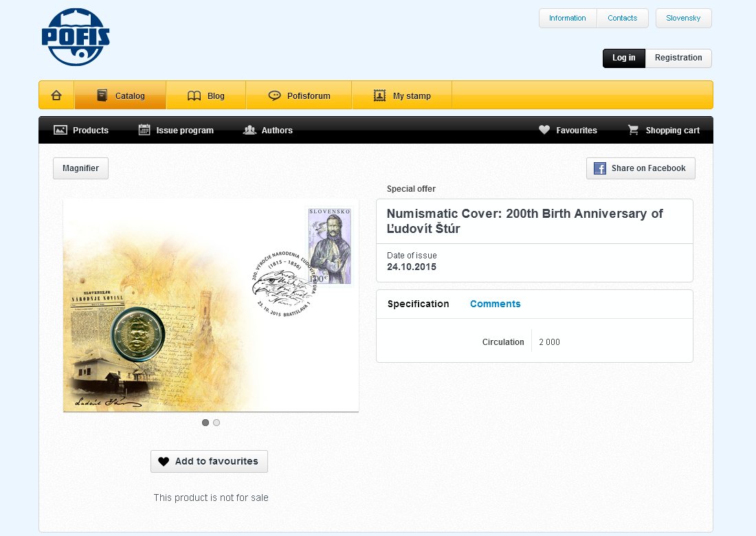Viewport: 756px width, 536px height.
Task: Open Shopping cart using the cart icon
Action: click(633, 130)
